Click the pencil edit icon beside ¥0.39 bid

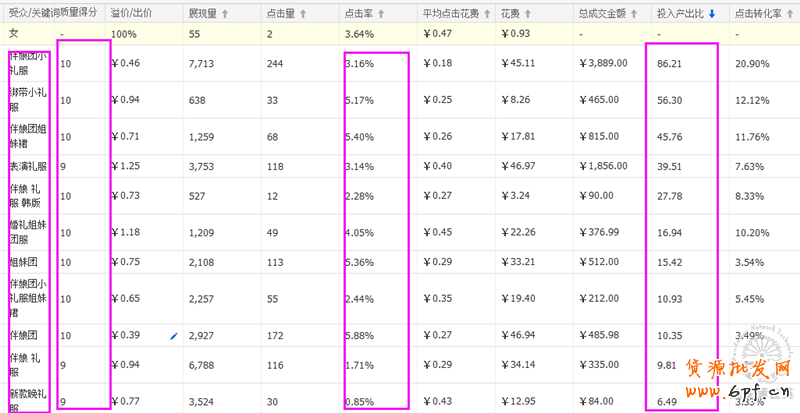pos(173,337)
